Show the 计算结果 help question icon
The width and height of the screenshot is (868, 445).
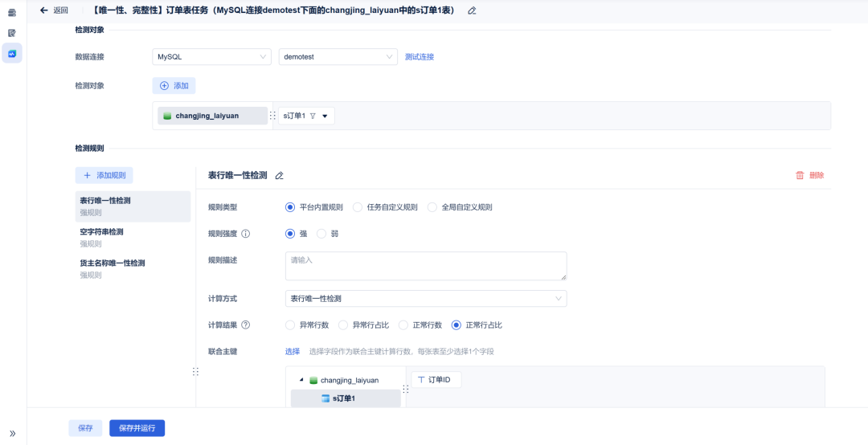click(246, 325)
